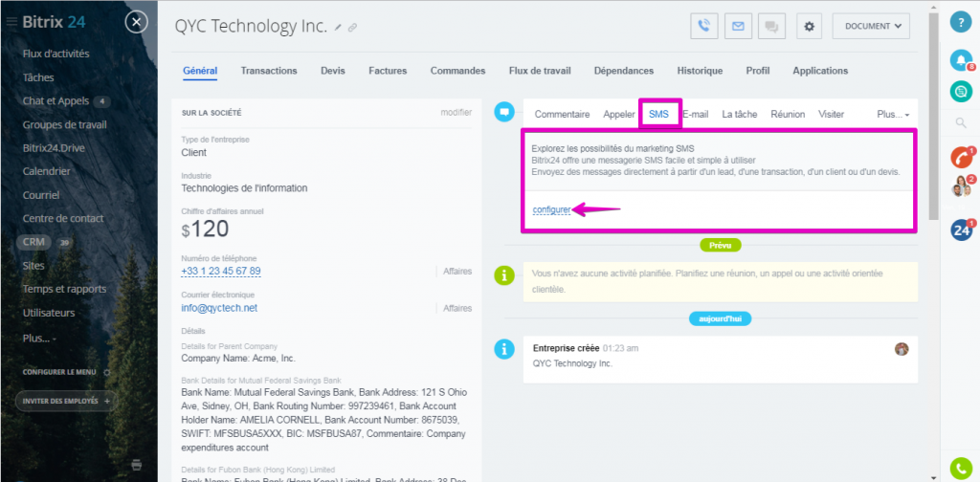Open the hamburger menu beside Bitrix 24
This screenshot has width=980, height=482.
tap(11, 23)
